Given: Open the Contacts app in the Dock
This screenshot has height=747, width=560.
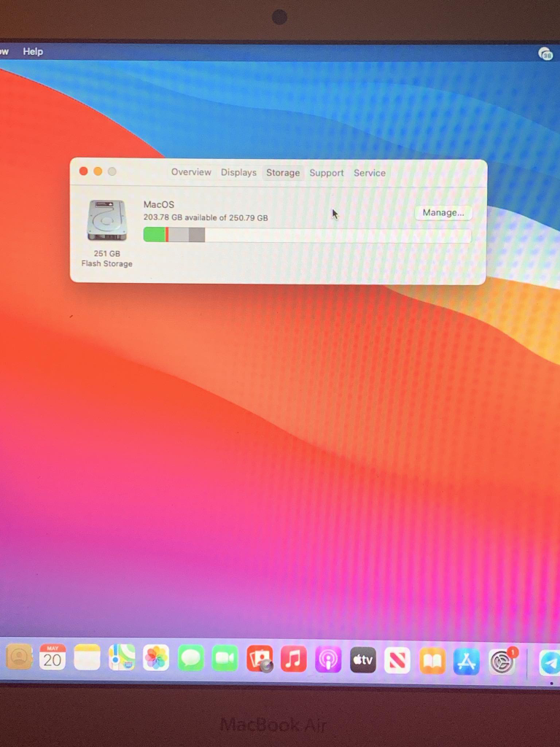Looking at the screenshot, I should (x=20, y=658).
